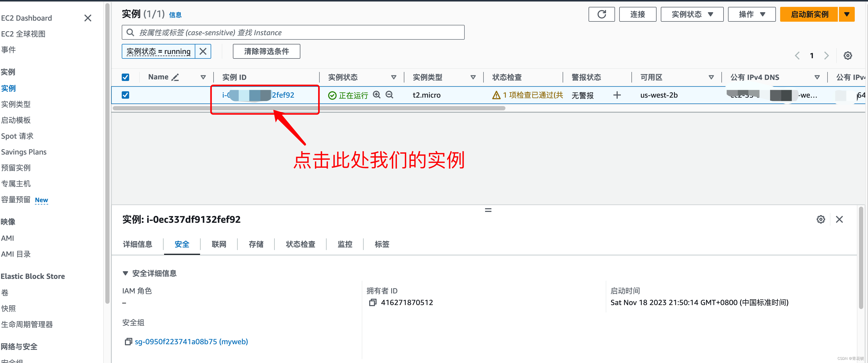This screenshot has height=363, width=868.
Task: Open the detail panel settings gear
Action: point(821,220)
